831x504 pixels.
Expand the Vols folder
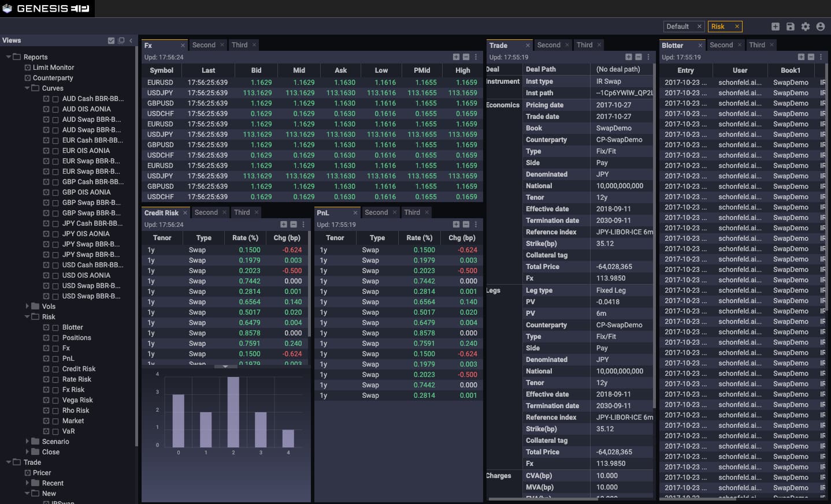(27, 307)
